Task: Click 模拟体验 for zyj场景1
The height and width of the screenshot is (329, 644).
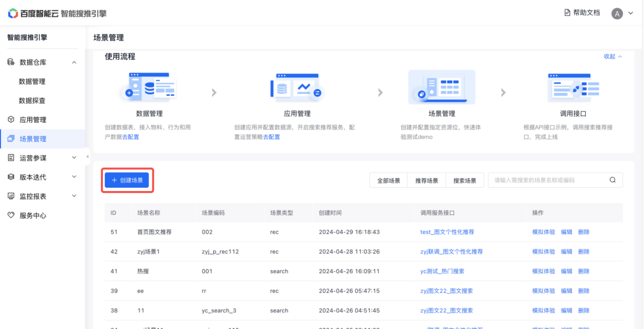Action: [543, 252]
